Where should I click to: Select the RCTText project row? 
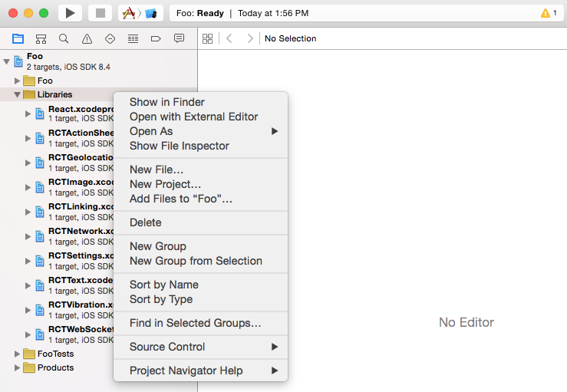click(57, 285)
